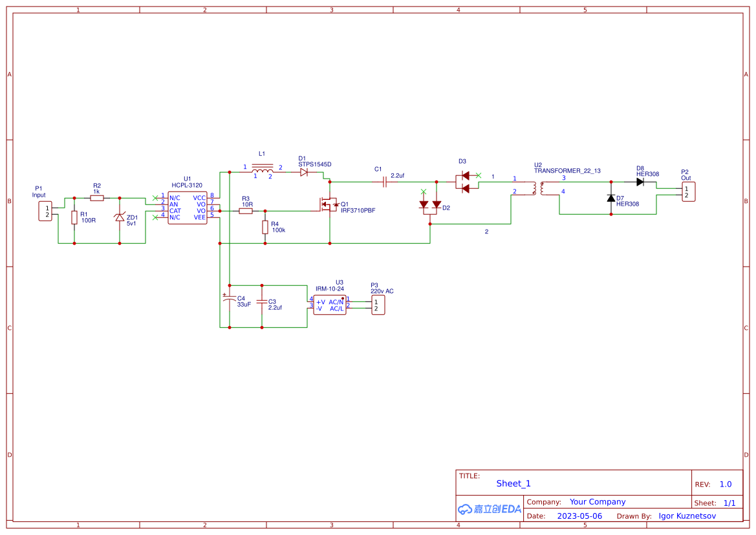The width and height of the screenshot is (756, 535).
Task: Click the Your Company name text
Action: tap(598, 501)
